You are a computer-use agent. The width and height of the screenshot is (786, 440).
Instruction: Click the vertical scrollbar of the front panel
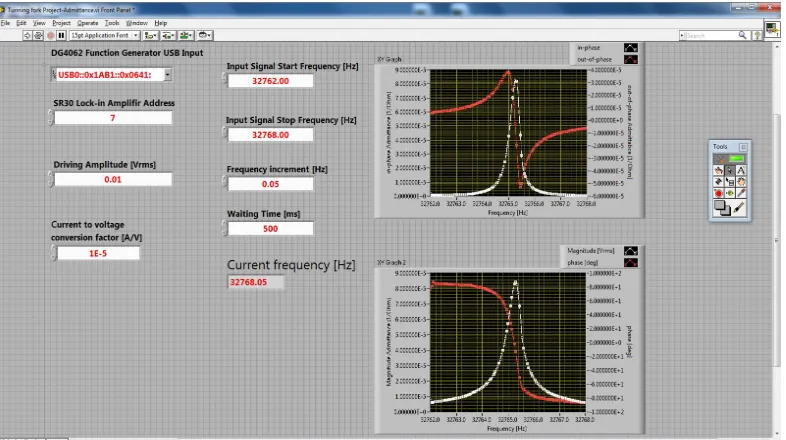[777, 241]
